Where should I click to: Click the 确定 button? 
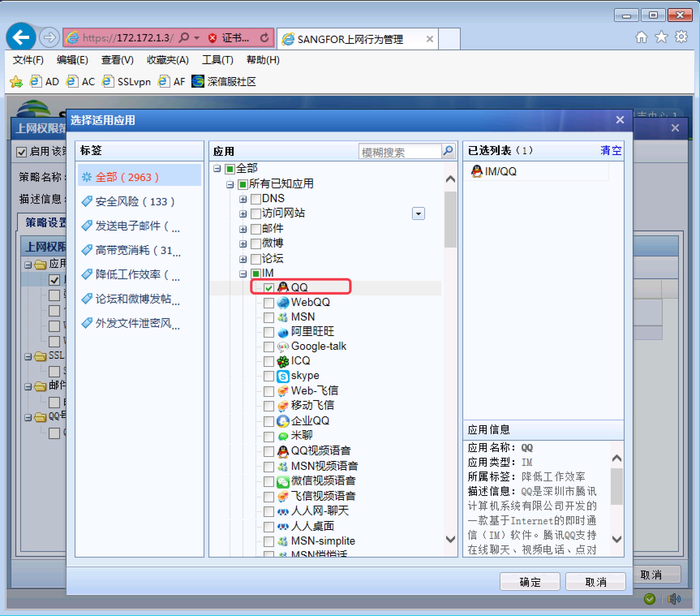click(x=530, y=582)
